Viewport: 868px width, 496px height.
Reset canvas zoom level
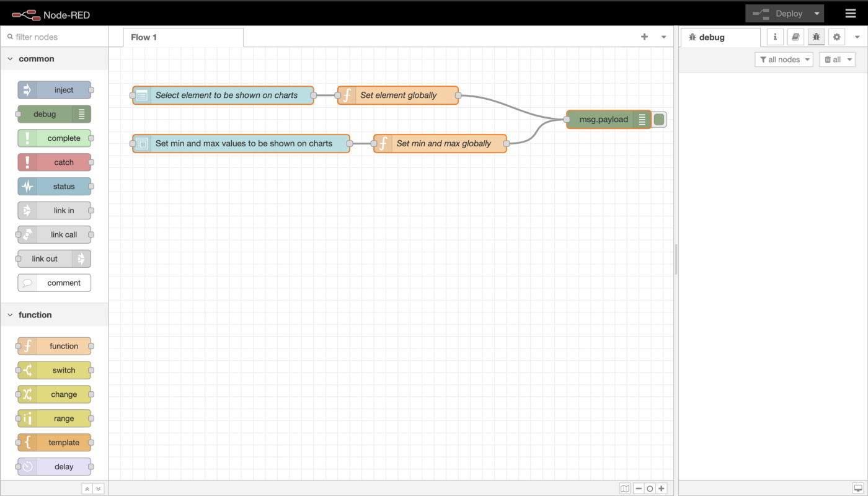(x=650, y=489)
